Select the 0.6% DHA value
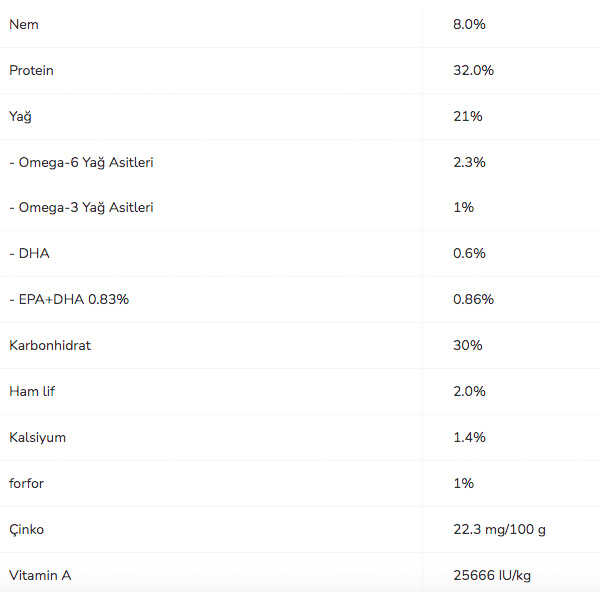 click(469, 254)
